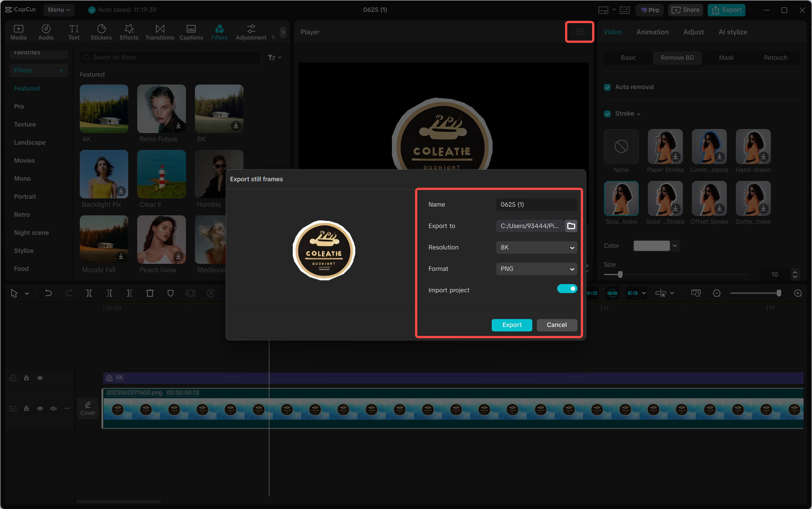812x509 pixels.
Task: Uncheck the Stroke checkbox
Action: point(607,114)
